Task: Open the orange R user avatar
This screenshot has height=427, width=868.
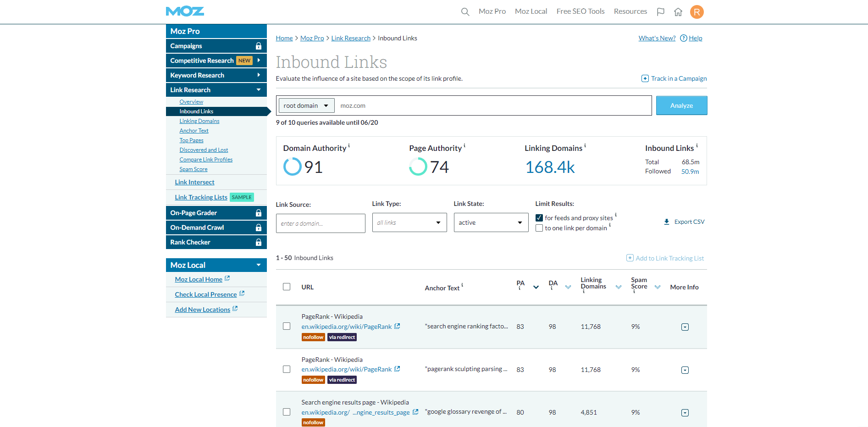Action: [697, 12]
